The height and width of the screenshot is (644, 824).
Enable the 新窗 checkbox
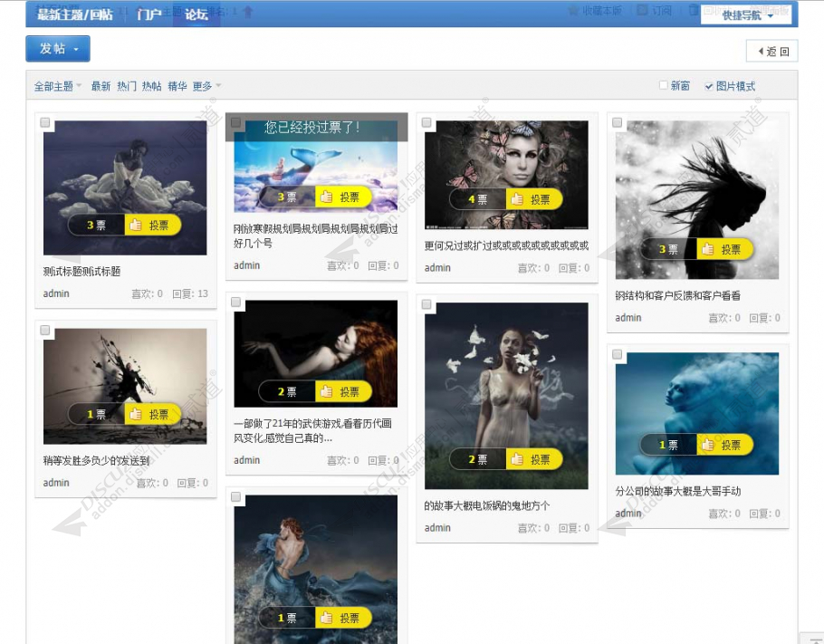664,85
